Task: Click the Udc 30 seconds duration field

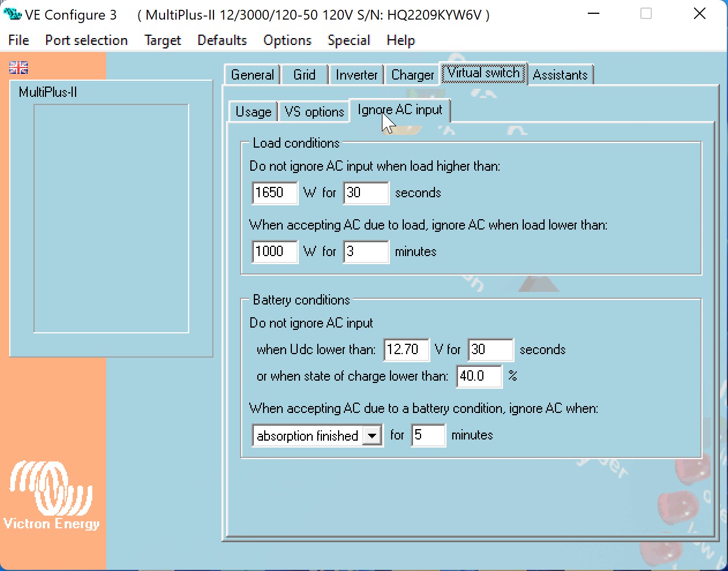Action: tap(491, 350)
